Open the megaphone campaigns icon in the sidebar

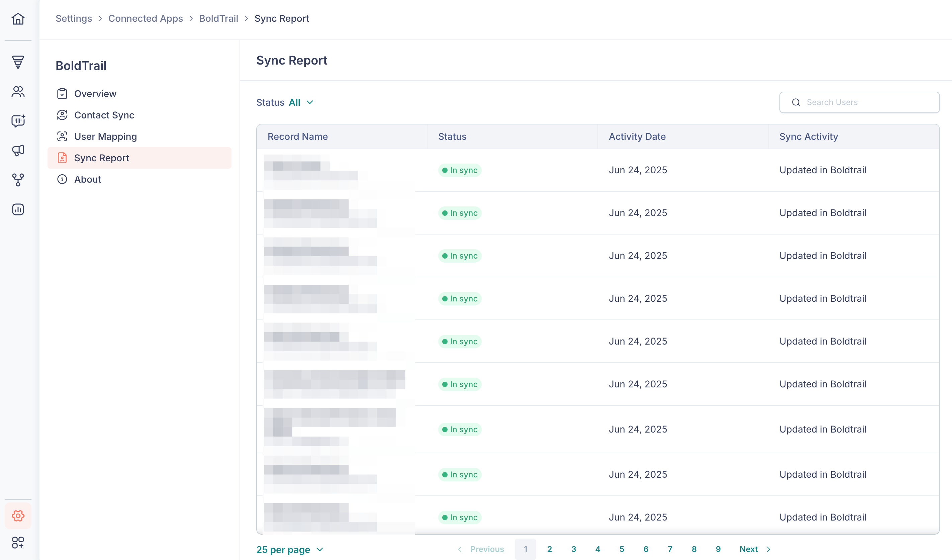click(x=18, y=151)
